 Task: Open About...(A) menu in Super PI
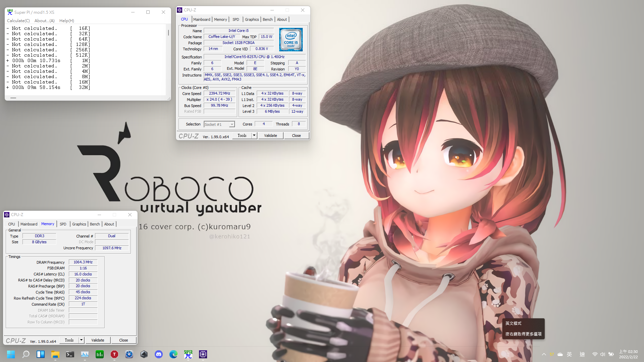click(x=44, y=21)
